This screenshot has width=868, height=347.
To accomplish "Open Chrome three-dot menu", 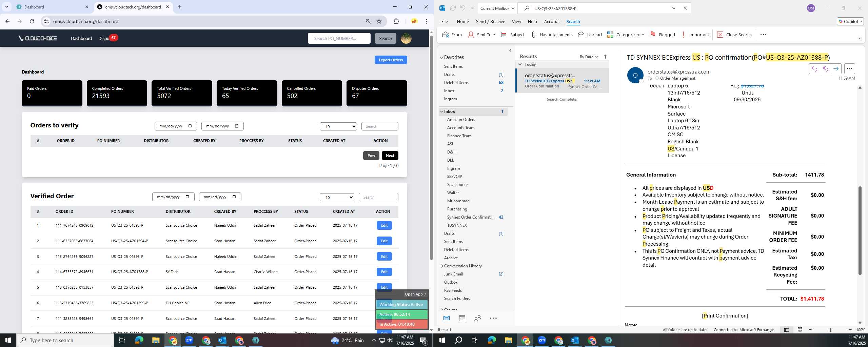I will [427, 21].
